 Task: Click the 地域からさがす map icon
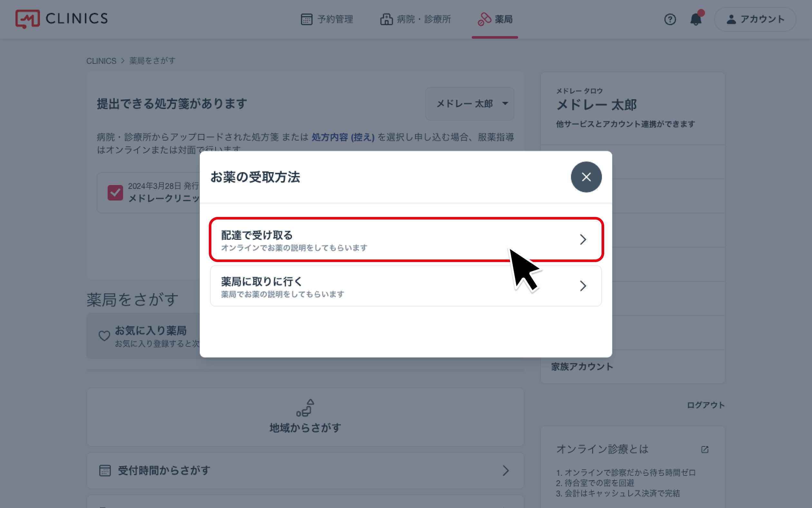tap(305, 407)
